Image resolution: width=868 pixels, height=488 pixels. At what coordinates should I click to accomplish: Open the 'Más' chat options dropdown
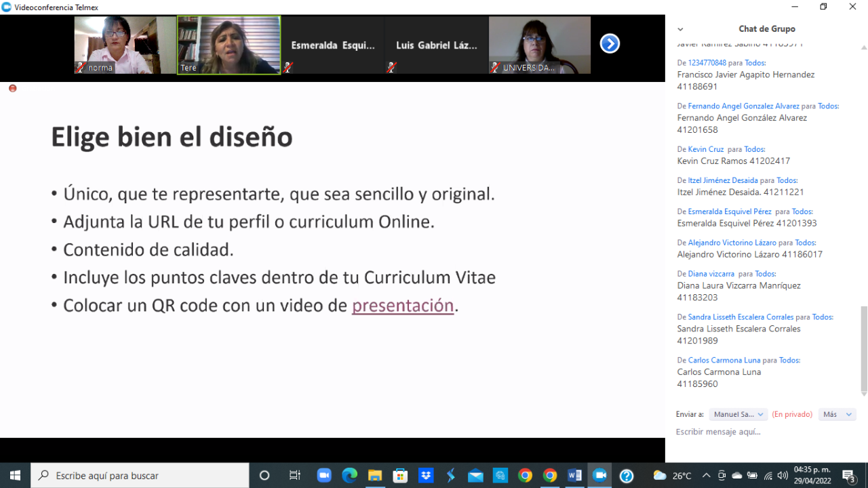pyautogui.click(x=837, y=414)
